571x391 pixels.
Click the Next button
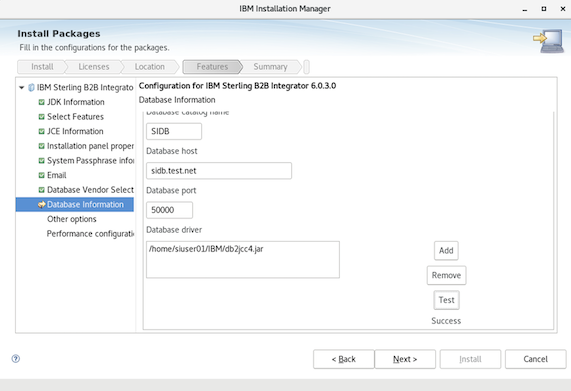pos(405,359)
